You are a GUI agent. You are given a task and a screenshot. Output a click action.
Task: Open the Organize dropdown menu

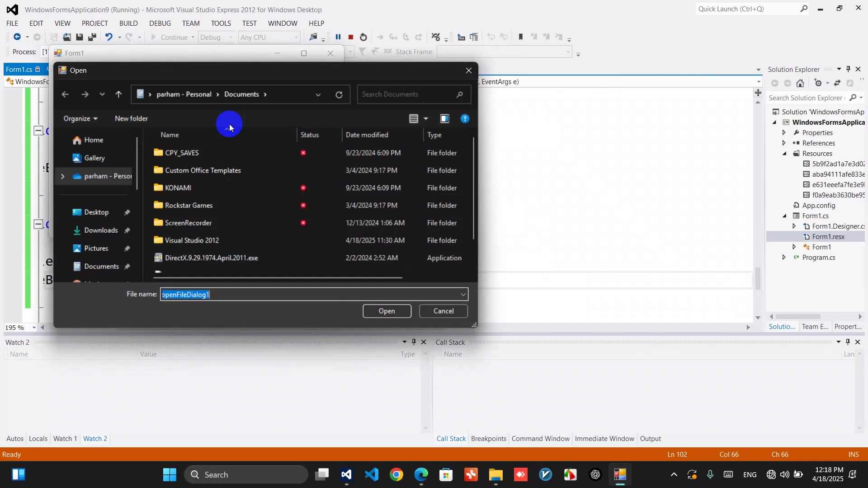pos(80,118)
